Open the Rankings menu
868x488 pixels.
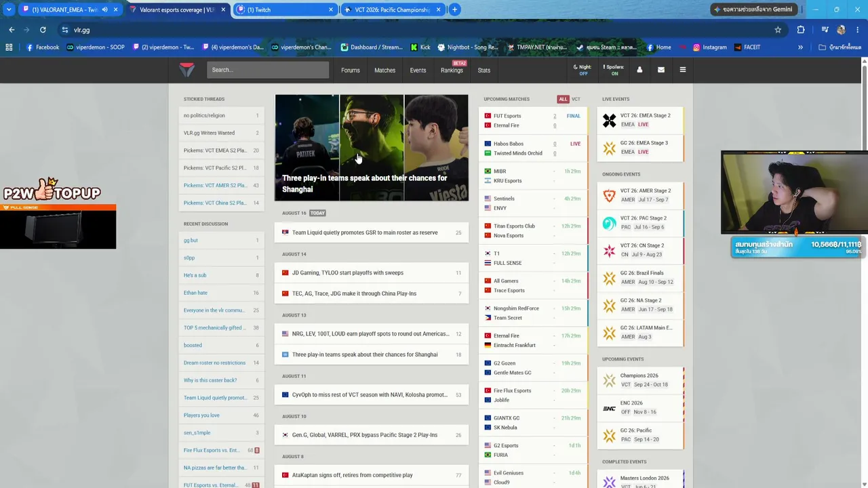[452, 70]
